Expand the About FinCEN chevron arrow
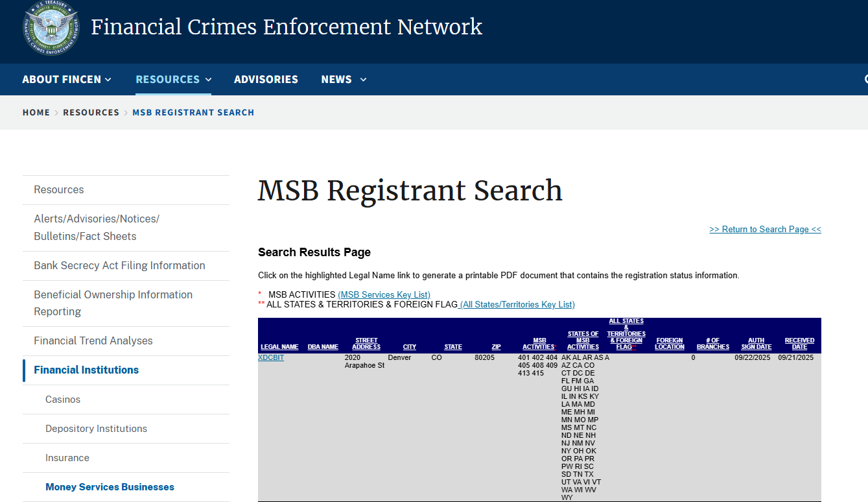This screenshot has width=868, height=502. (x=108, y=79)
